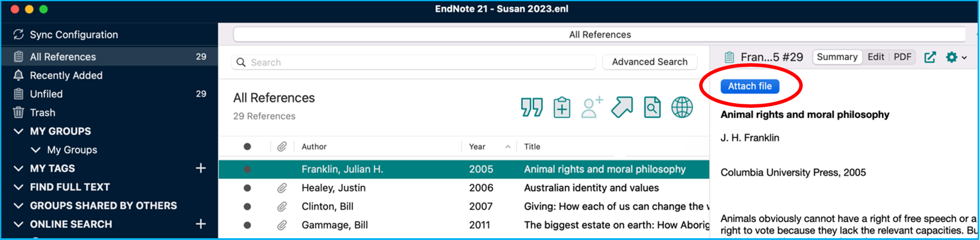Open Sync Configuration in sidebar
The width and height of the screenshot is (980, 240).
click(74, 35)
